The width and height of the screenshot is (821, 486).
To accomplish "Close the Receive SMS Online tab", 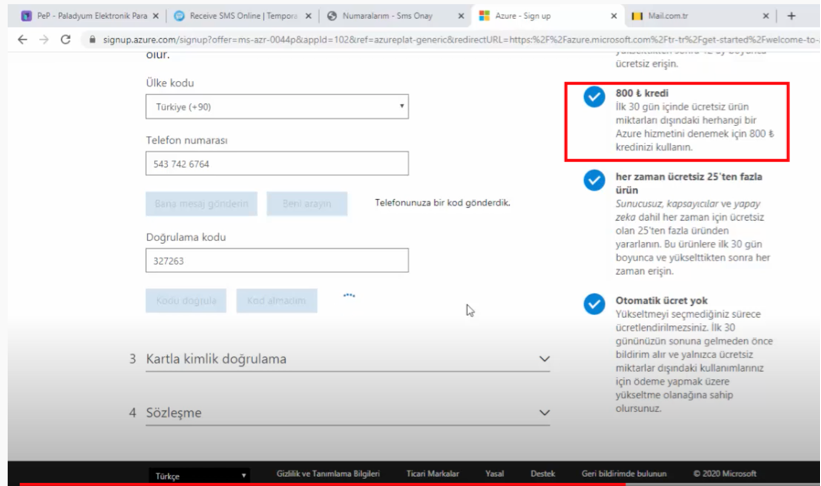I will tap(308, 16).
